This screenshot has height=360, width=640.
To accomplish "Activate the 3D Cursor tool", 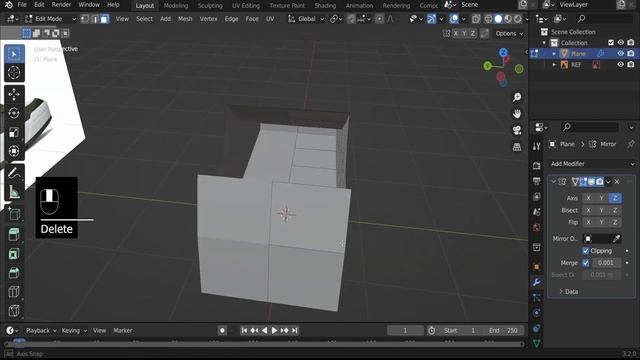I will (x=14, y=73).
